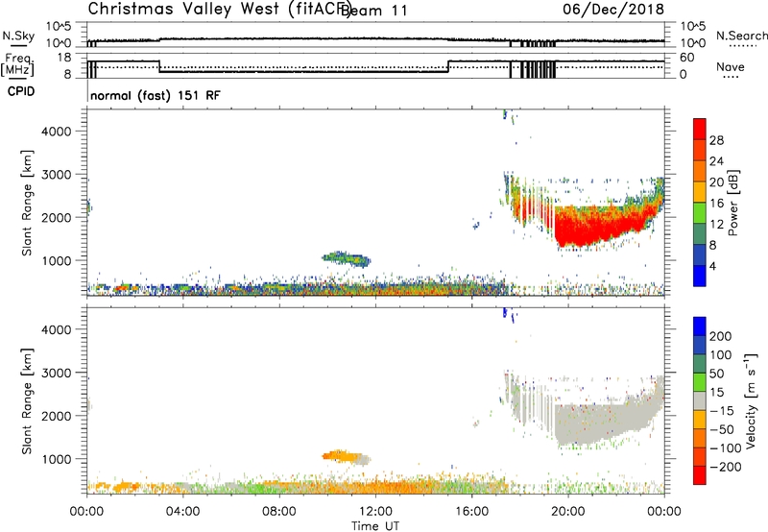The width and height of the screenshot is (768, 532).
Task: Click the "4000" range tick in velocity panel
Action: point(56,329)
